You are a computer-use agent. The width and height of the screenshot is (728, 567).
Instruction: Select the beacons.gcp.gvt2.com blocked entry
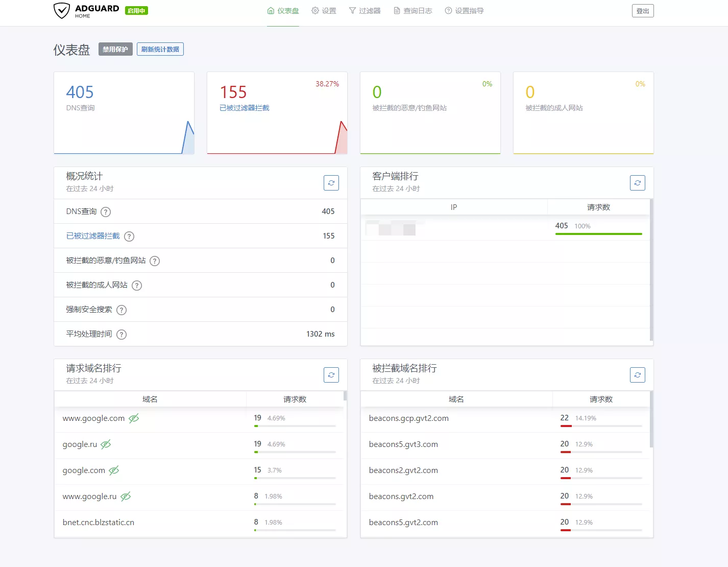point(409,418)
